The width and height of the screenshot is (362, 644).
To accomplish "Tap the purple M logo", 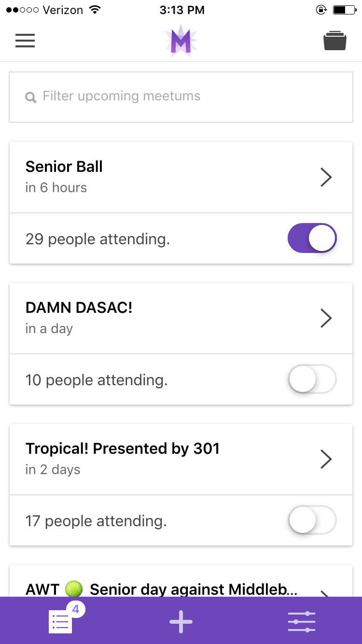I will tap(181, 41).
